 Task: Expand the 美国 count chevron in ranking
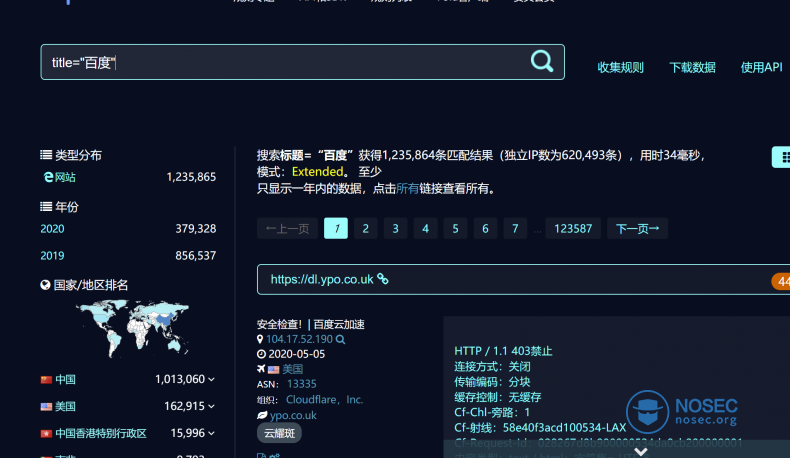coord(212,407)
